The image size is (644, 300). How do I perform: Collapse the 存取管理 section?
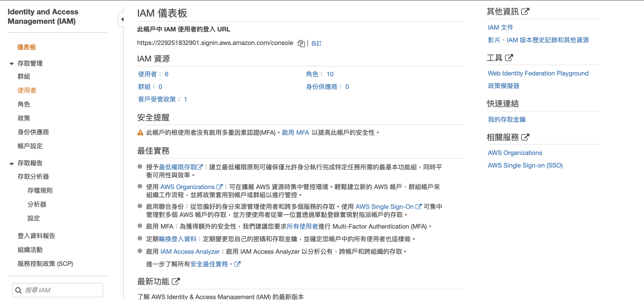(12, 64)
